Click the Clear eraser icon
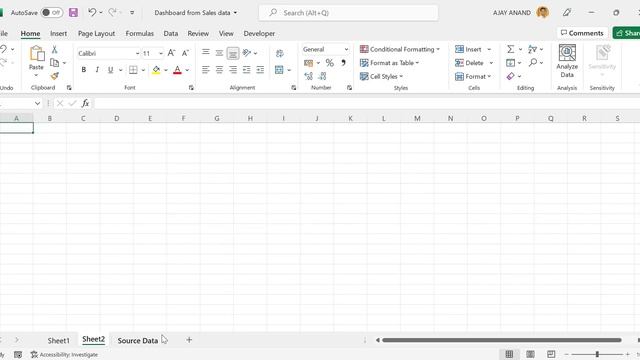This screenshot has height=360, width=640. (511, 76)
